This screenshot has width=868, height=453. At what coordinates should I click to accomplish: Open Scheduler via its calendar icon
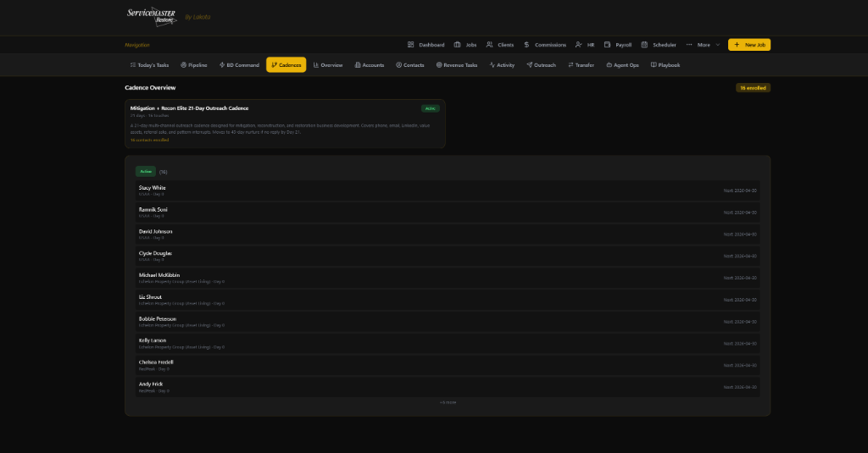click(644, 45)
